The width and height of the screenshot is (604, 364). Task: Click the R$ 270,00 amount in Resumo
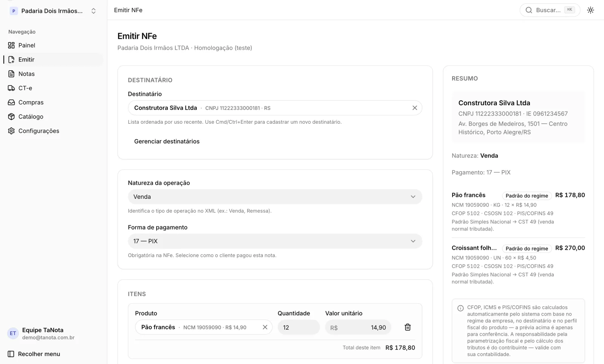(x=570, y=248)
